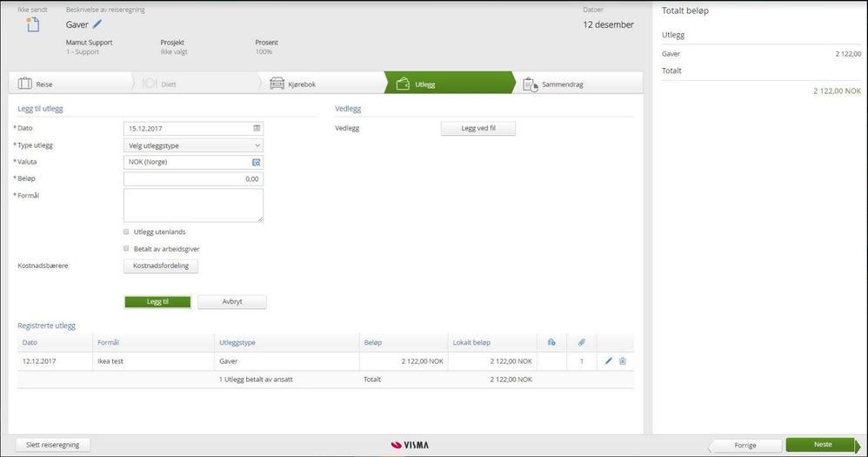
Task: Switch to the Reise tab
Action: click(70, 84)
